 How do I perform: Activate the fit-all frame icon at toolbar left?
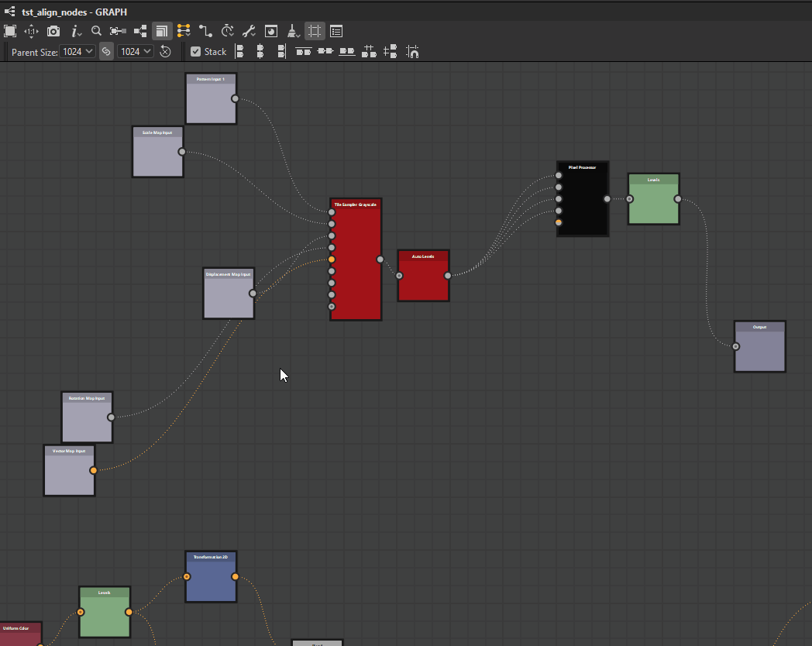(9, 31)
